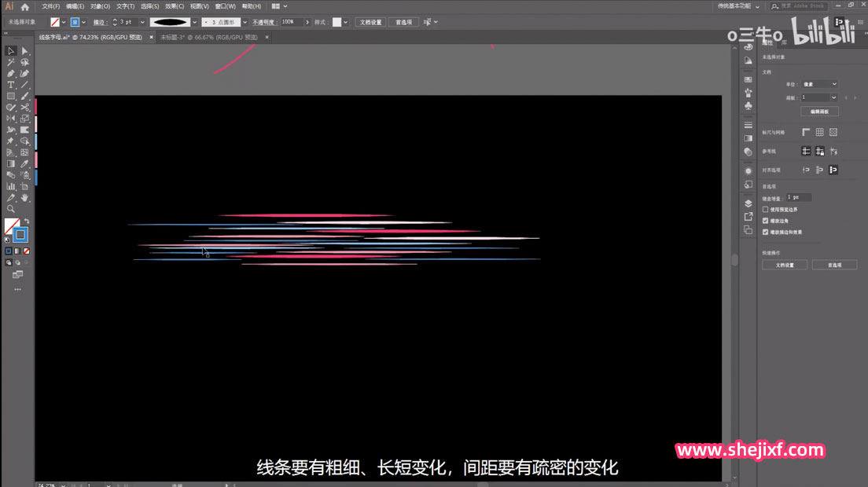Disable the 缩放边角 checkbox
Image resolution: width=868 pixels, height=487 pixels.
tap(766, 220)
